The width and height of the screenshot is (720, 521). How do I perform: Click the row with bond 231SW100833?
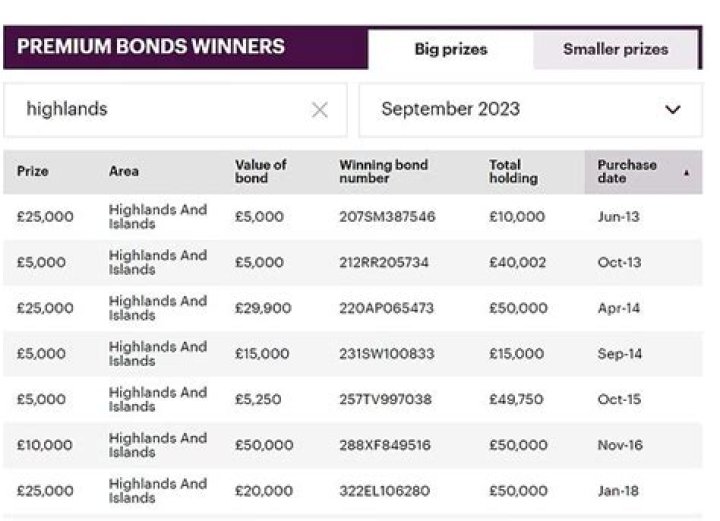386,354
